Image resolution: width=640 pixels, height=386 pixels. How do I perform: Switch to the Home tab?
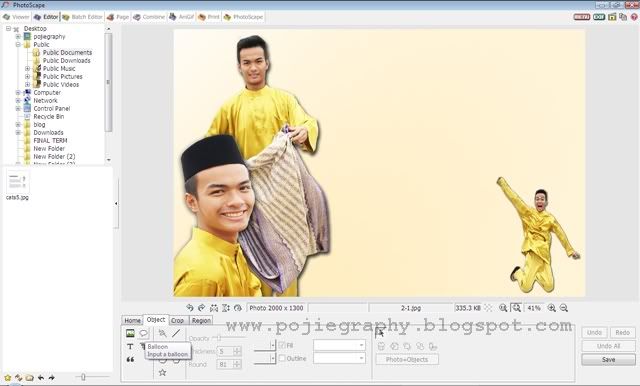[x=132, y=320]
